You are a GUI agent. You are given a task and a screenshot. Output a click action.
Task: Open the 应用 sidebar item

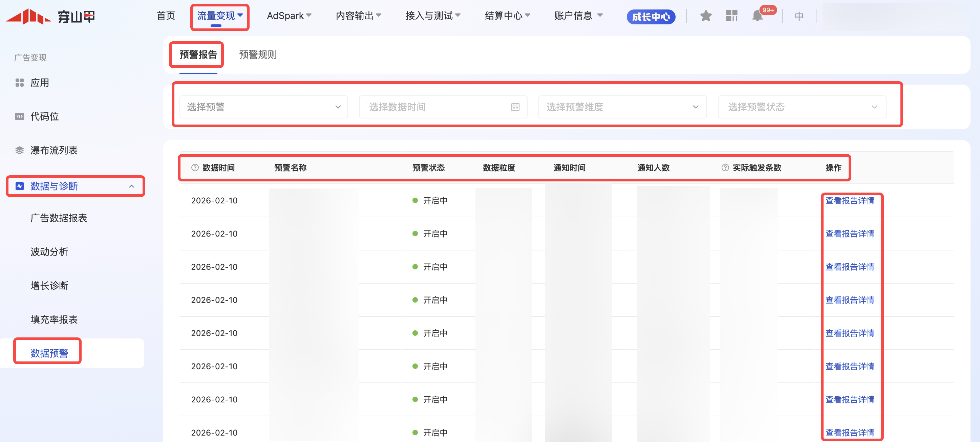click(x=40, y=83)
